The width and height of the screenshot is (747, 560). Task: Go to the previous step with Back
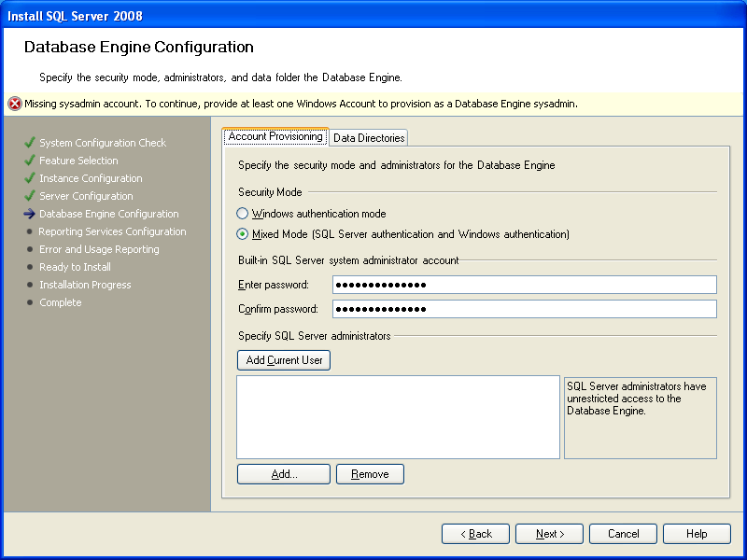click(475, 534)
